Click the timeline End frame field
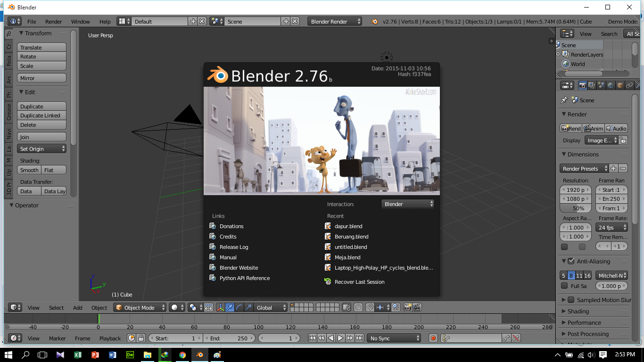Screen dimensions: 644x362 point(229,338)
